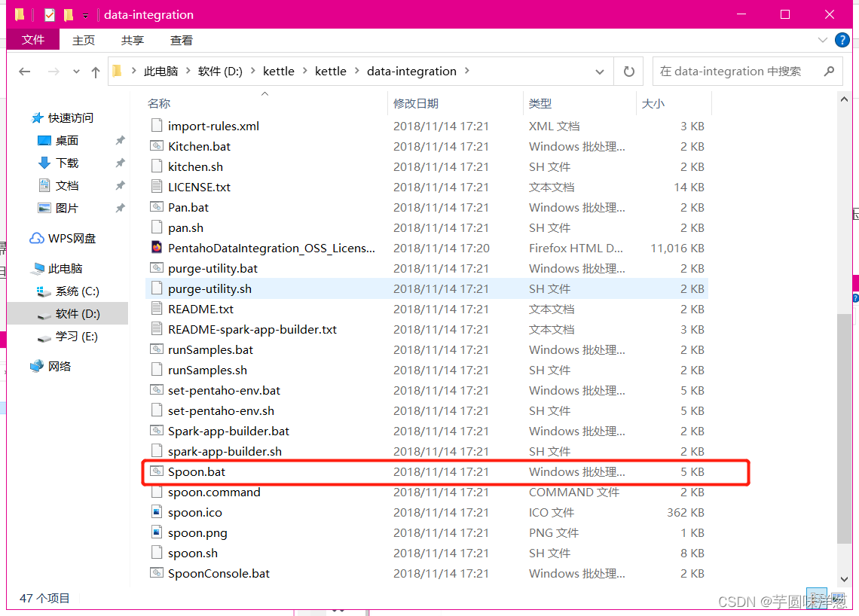Viewport: 859px width, 616px height.
Task: Collapse the ribbon chevron
Action: tap(822, 40)
